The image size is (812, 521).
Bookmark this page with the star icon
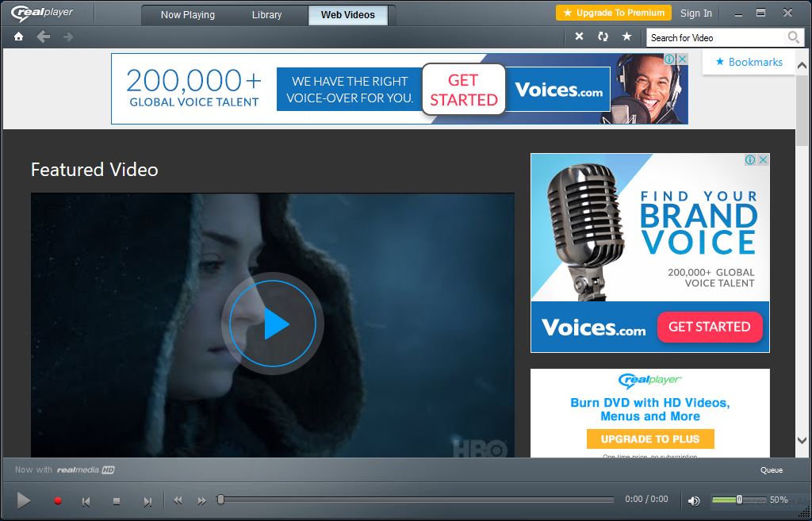(626, 36)
